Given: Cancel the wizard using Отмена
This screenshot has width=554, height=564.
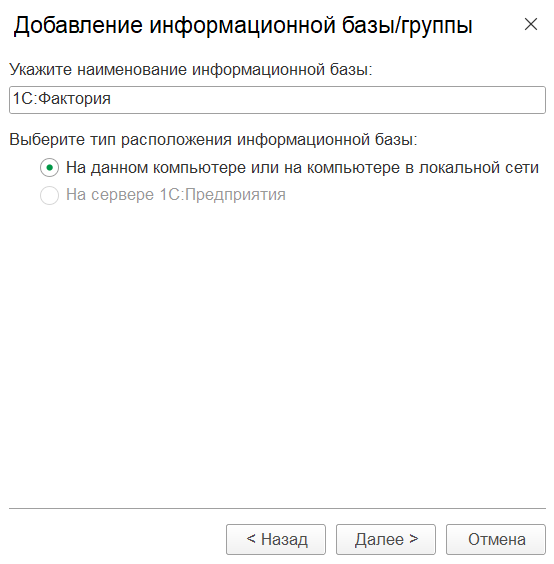Looking at the screenshot, I should pos(496,539).
